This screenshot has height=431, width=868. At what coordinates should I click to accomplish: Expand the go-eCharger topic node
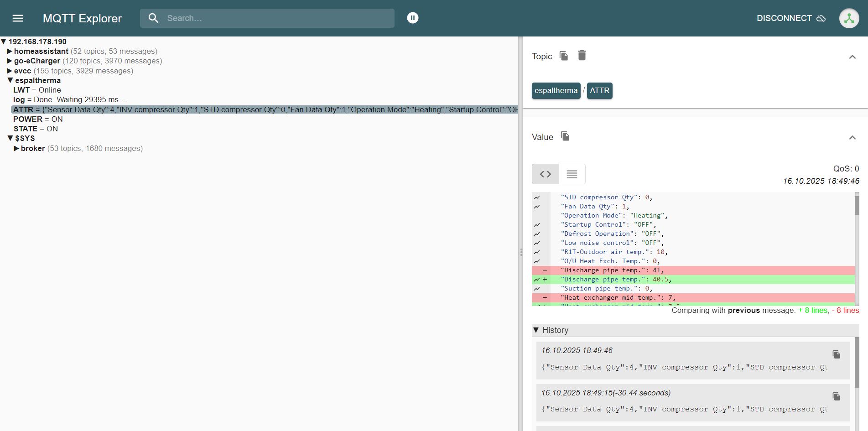point(10,61)
